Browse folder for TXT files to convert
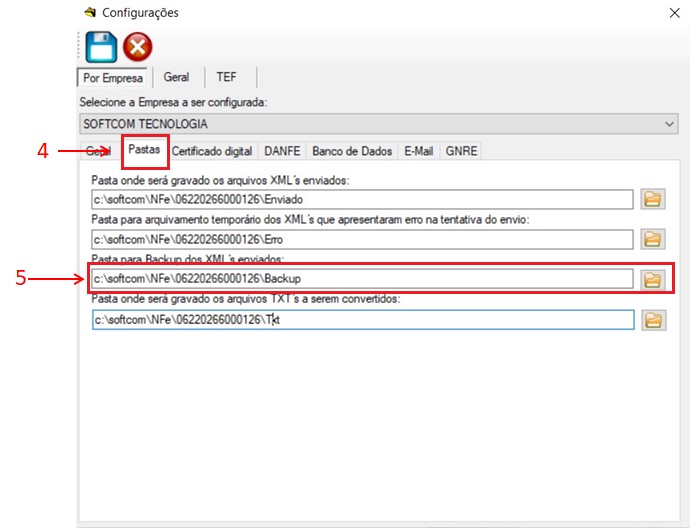Viewport: 690px width, 528px height. tap(653, 320)
